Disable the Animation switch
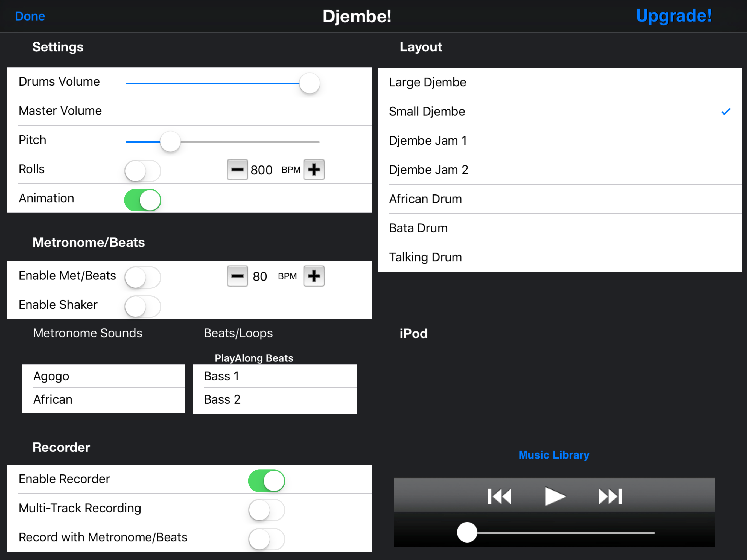This screenshot has height=560, width=747. [x=142, y=200]
